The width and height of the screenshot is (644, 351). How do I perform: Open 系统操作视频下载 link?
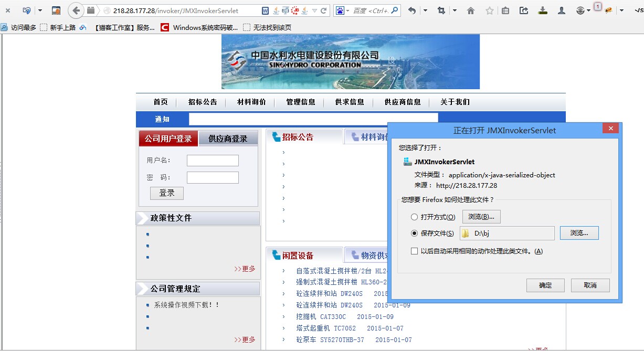pyautogui.click(x=187, y=305)
